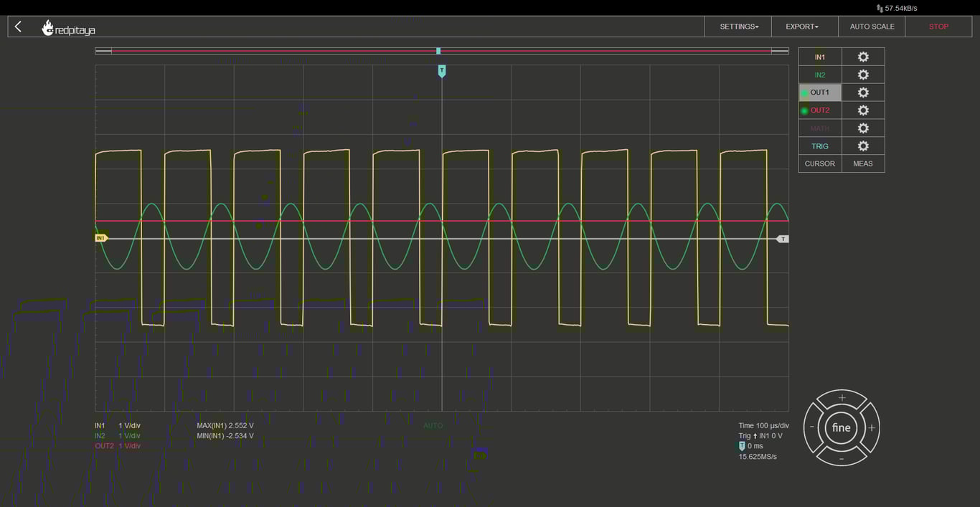Click the T trigger time marker above graph
This screenshot has height=507, width=980.
coord(442,70)
